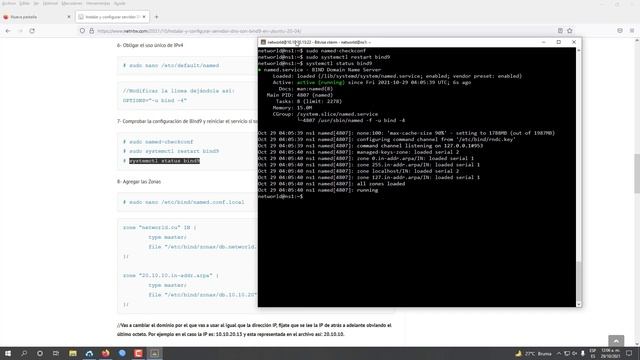Click the back-to-top arrow button on page

(x=616, y=341)
